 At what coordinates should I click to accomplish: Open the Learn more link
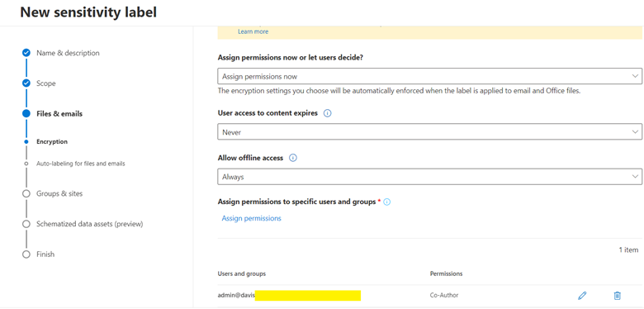(x=253, y=31)
